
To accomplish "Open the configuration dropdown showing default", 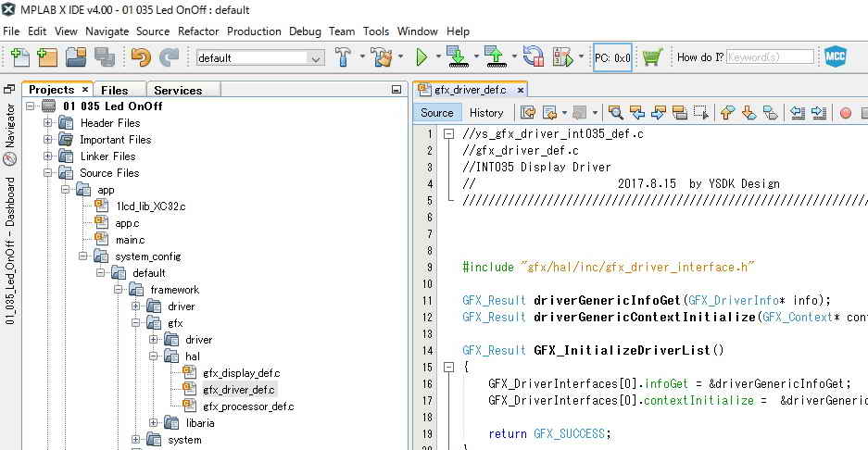I will click(x=259, y=58).
